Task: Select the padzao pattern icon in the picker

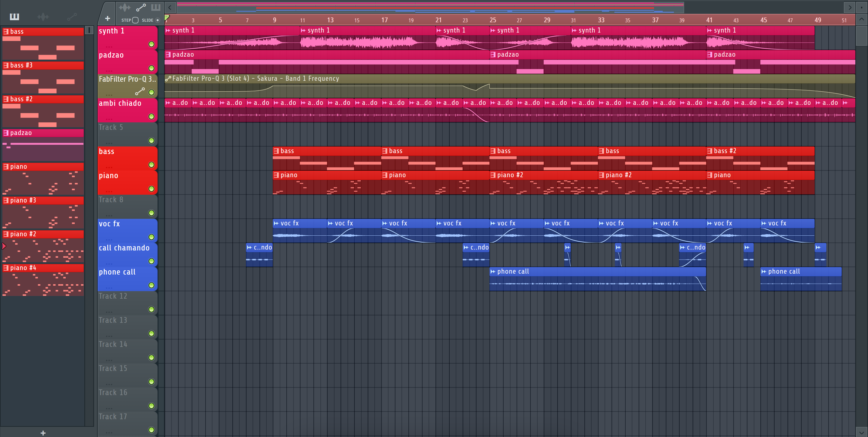Action: click(6, 133)
